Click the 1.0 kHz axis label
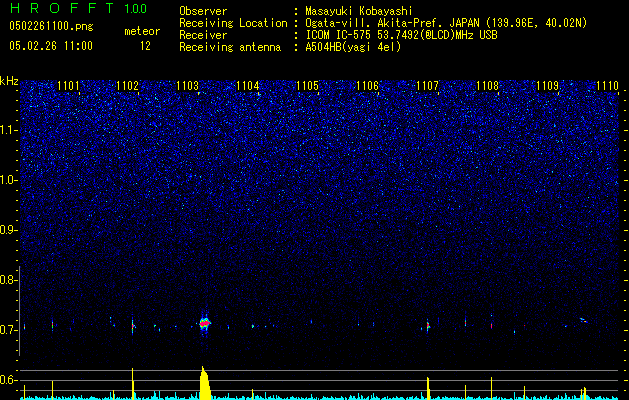This screenshot has width=629, height=400. pos(8,180)
